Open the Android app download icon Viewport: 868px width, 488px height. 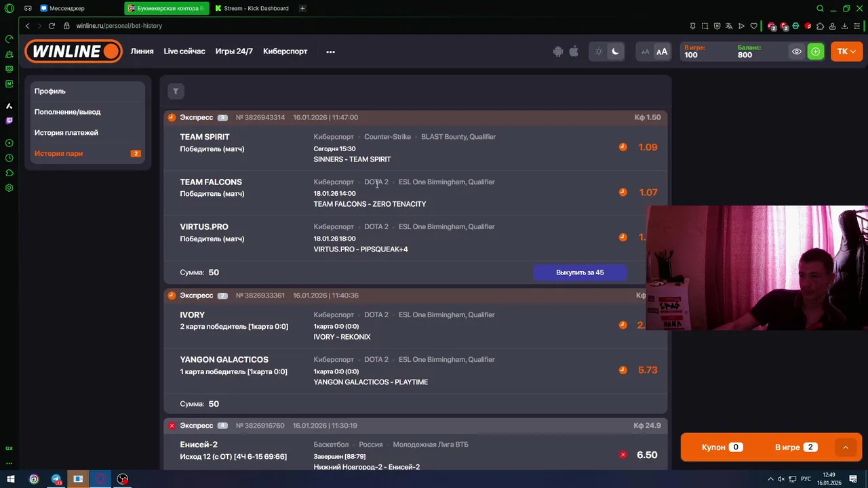click(558, 52)
